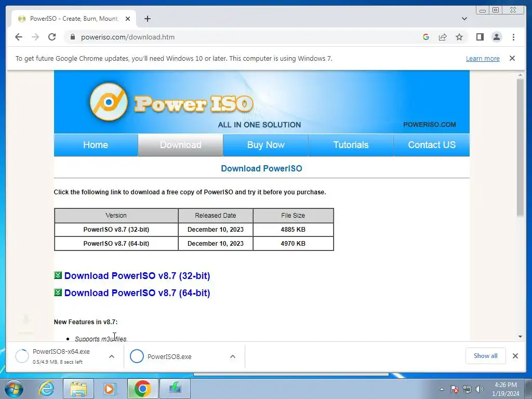Click the scrollbar down arrow

(520, 337)
